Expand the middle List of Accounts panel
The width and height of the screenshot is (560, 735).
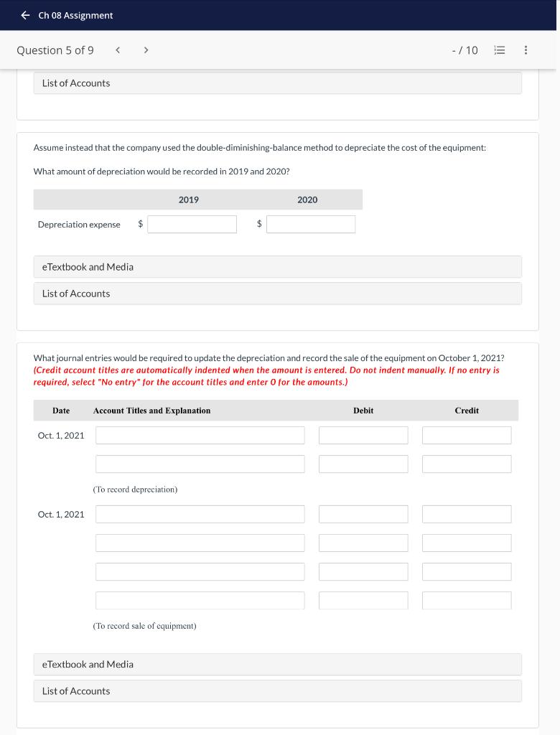(277, 293)
